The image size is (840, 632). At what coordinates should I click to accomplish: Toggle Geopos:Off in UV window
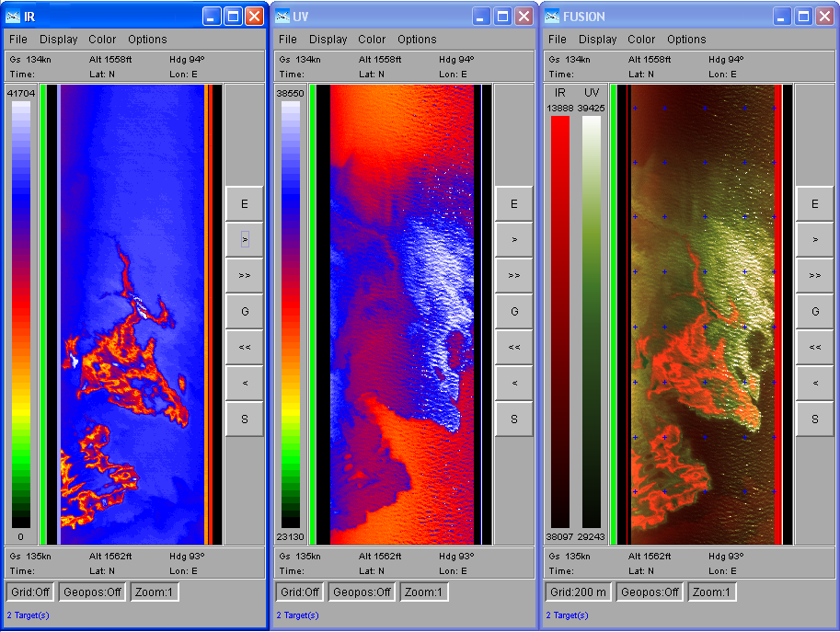(362, 592)
